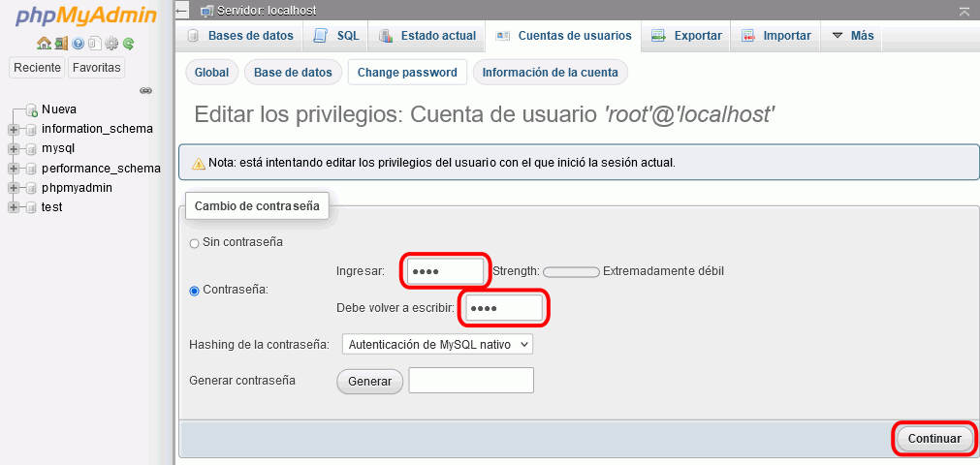Click the chain link icon above the tree

coord(146,91)
